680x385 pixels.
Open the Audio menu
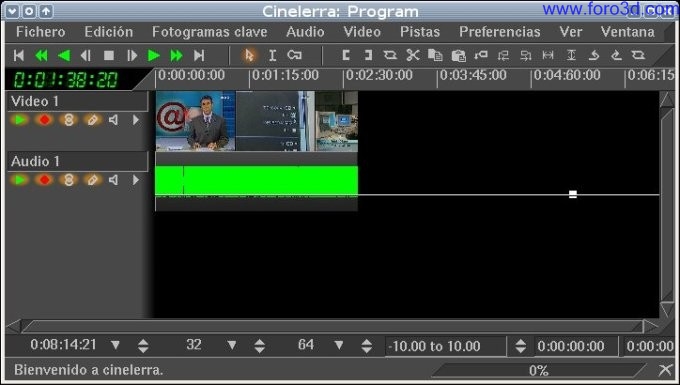pos(305,32)
